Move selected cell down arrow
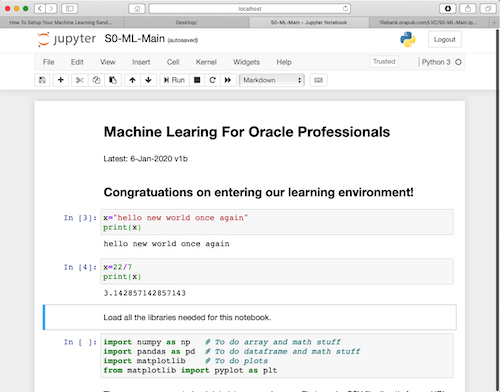The width and height of the screenshot is (500, 392). point(148,80)
